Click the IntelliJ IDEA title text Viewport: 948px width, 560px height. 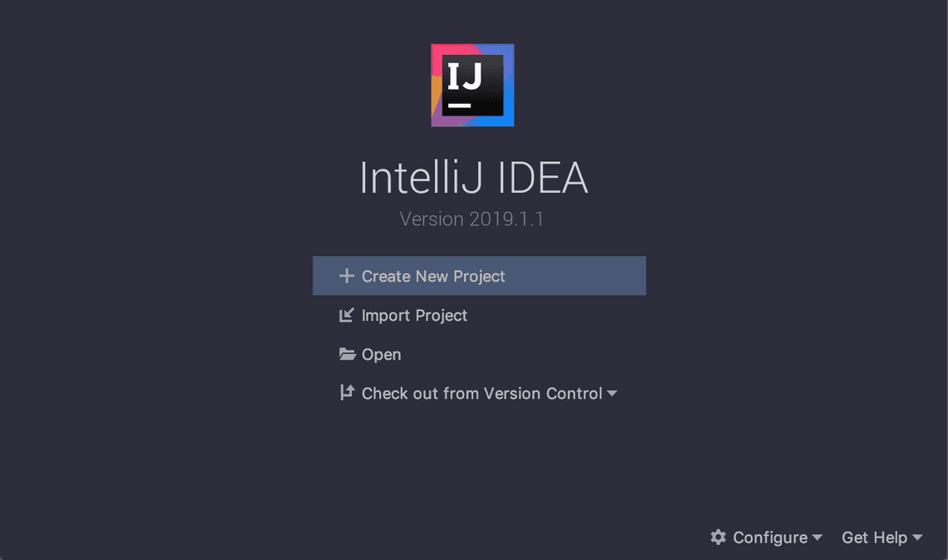(x=474, y=177)
